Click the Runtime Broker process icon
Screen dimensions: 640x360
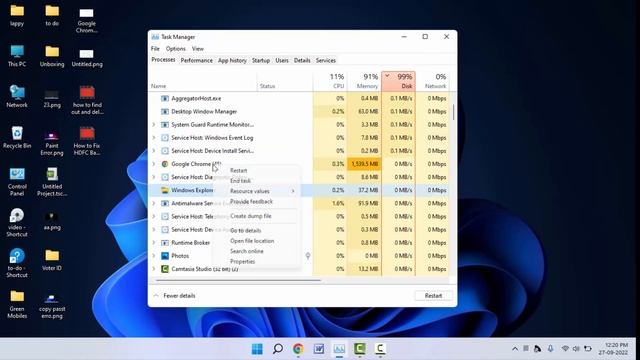(x=165, y=242)
